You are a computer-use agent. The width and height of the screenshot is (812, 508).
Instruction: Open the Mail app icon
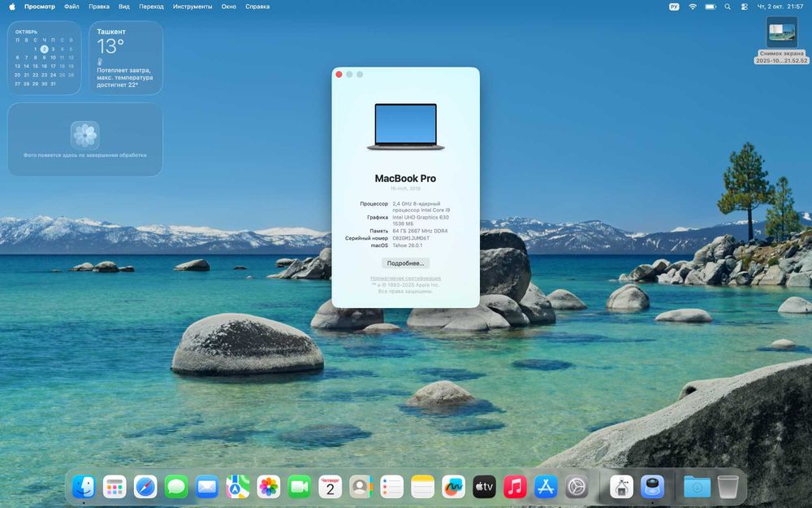[207, 487]
